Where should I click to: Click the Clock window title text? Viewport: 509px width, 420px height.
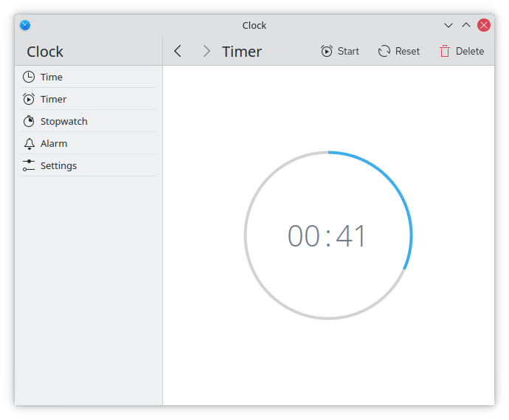(254, 25)
